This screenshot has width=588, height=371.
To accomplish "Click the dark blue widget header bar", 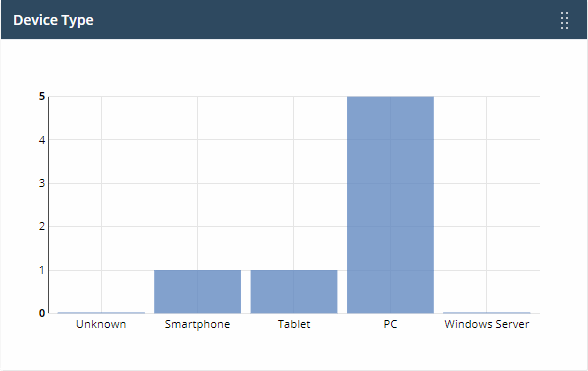I will point(294,20).
